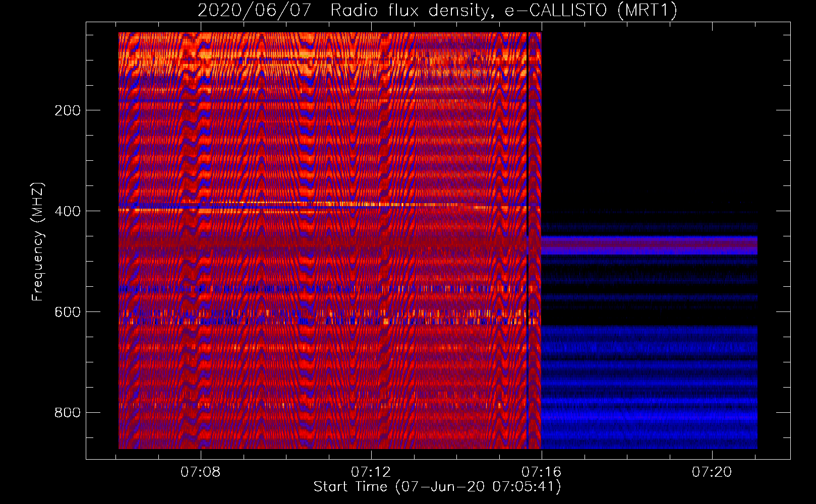Click the bright horizontal band near 400 MHz
Viewport: 816px width, 504px height.
pyautogui.click(x=330, y=205)
